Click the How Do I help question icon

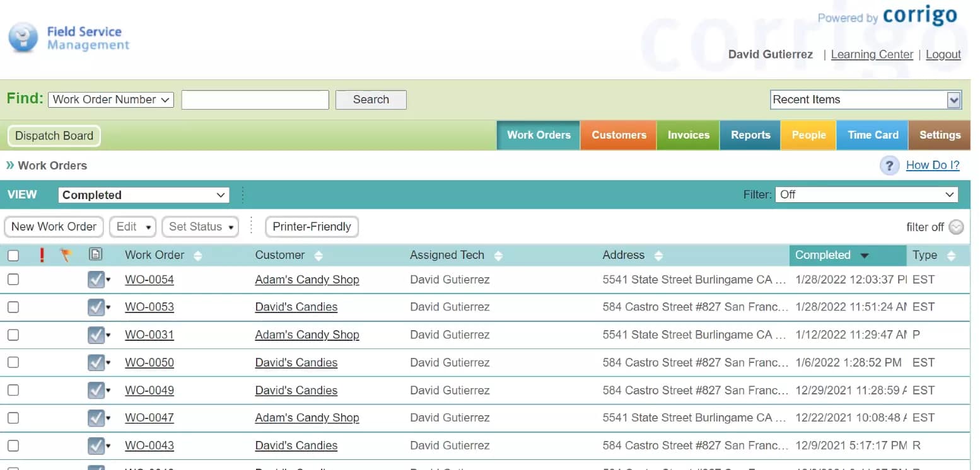point(889,166)
